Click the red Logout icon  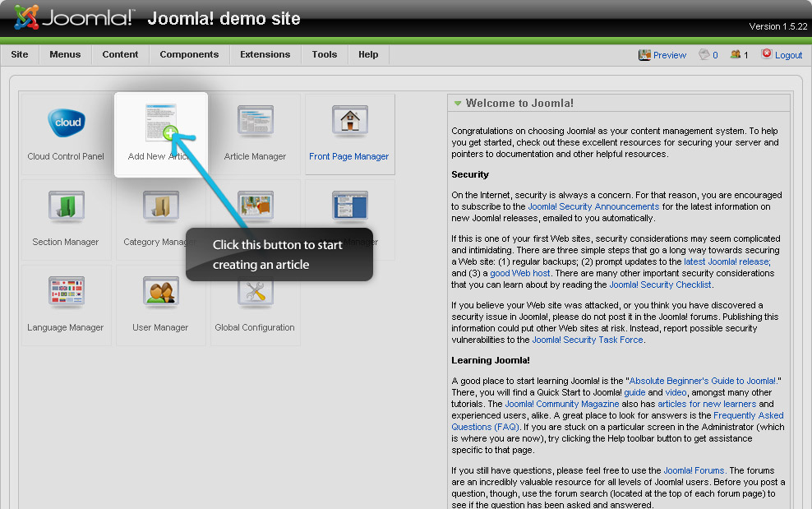(767, 54)
